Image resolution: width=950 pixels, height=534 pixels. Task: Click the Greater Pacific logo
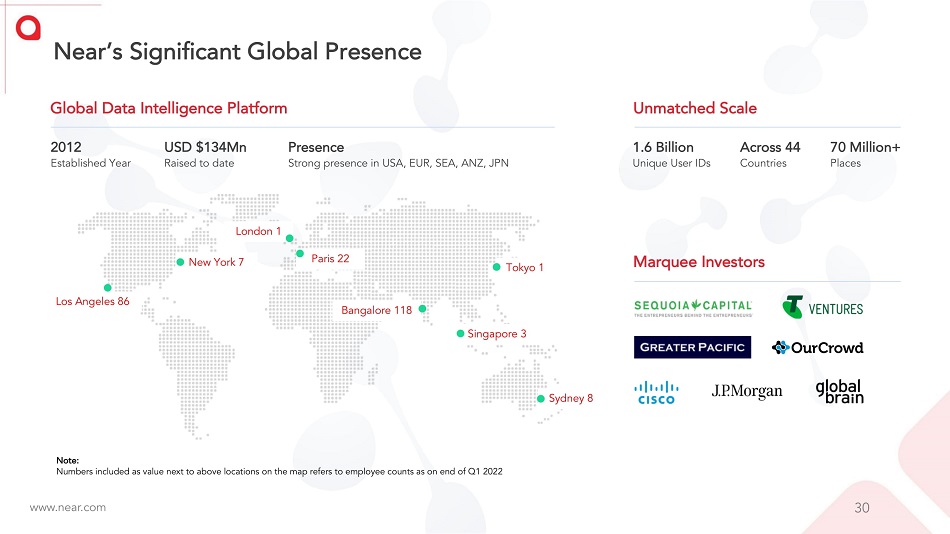click(692, 347)
